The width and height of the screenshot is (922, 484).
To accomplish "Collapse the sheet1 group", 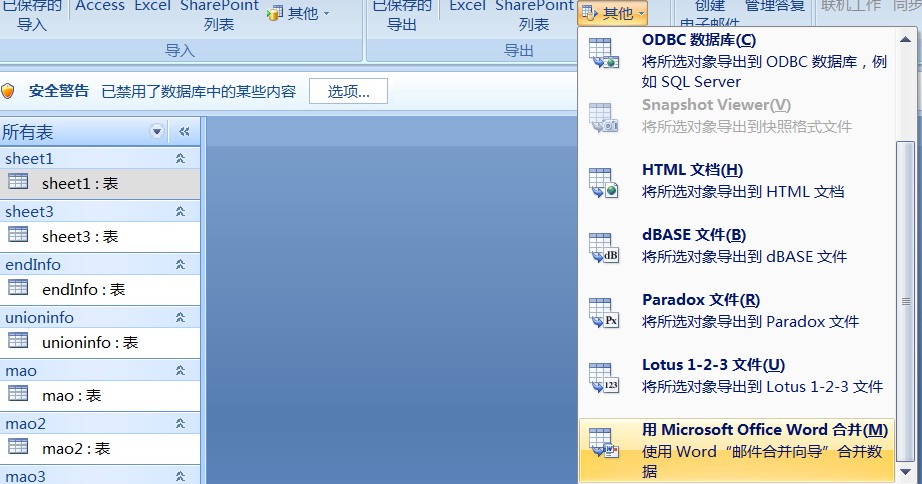I will click(181, 158).
